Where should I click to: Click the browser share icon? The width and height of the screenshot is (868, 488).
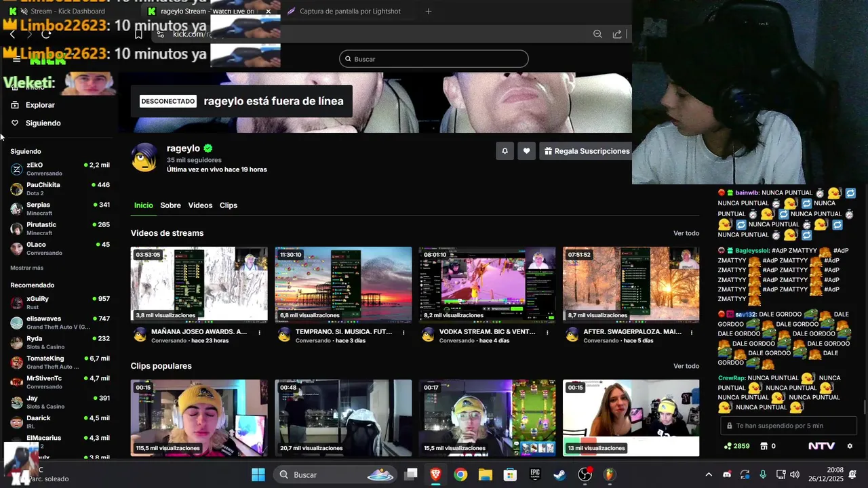(617, 34)
